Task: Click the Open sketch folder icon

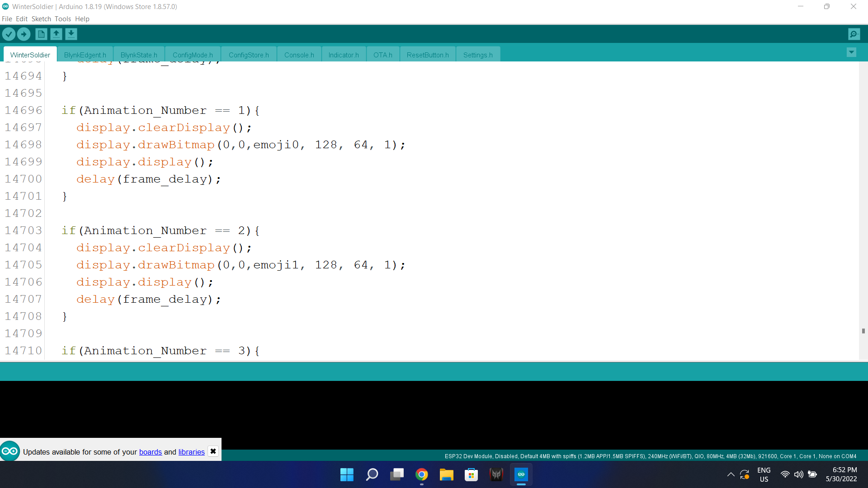Action: 56,34
